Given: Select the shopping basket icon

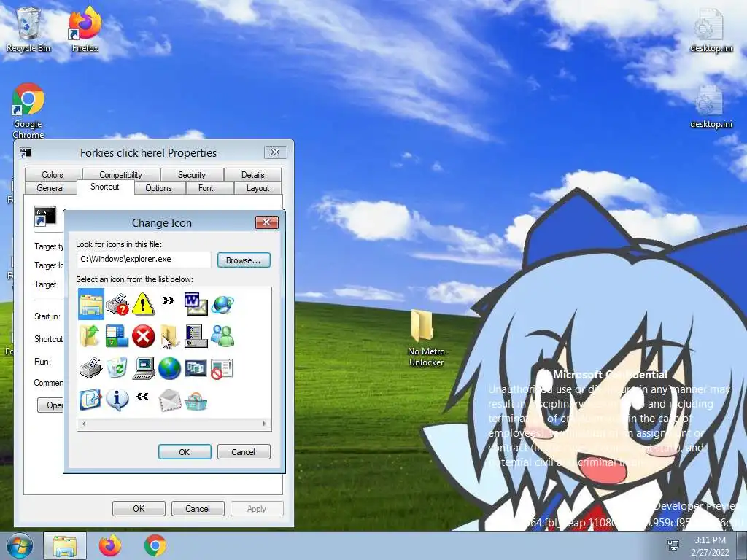Looking at the screenshot, I should pos(196,401).
